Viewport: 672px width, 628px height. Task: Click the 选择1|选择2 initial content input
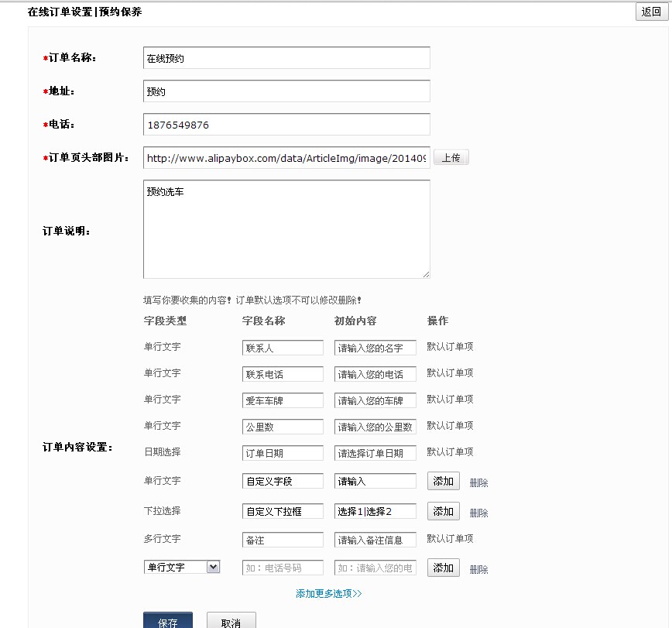pyautogui.click(x=375, y=511)
